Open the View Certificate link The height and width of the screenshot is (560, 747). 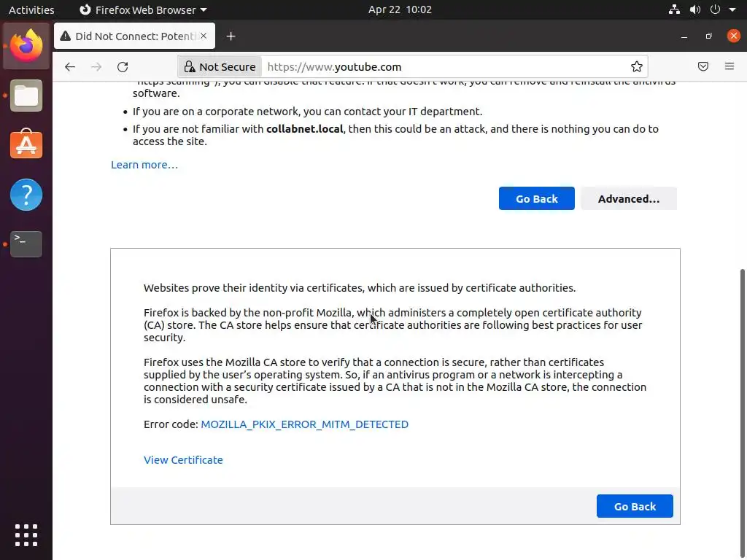pos(183,460)
